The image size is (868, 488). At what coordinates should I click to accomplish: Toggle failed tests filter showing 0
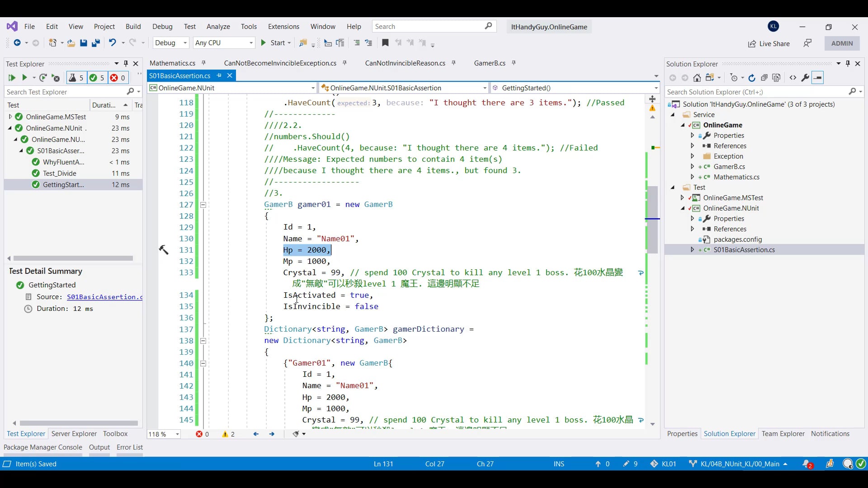click(x=118, y=78)
